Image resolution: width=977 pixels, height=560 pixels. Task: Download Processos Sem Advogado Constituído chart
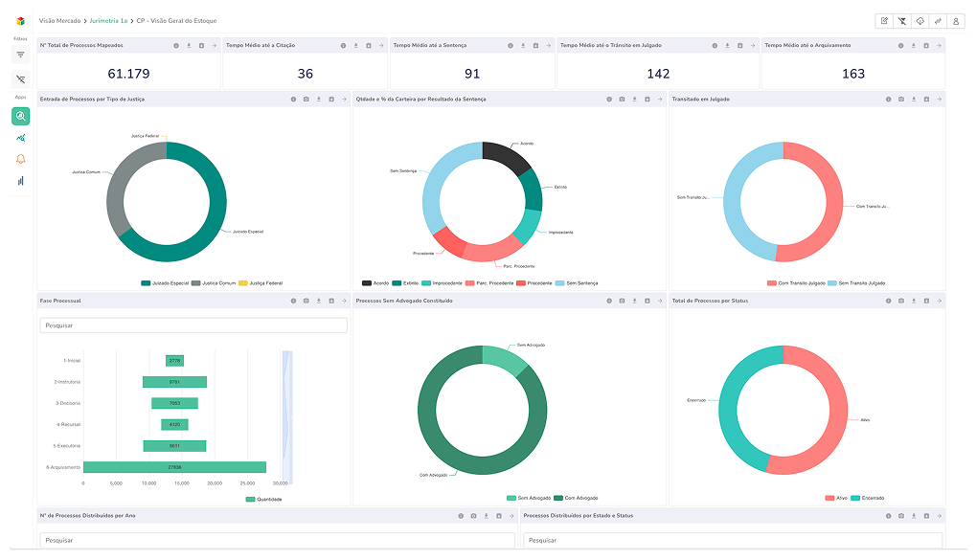[x=634, y=301]
